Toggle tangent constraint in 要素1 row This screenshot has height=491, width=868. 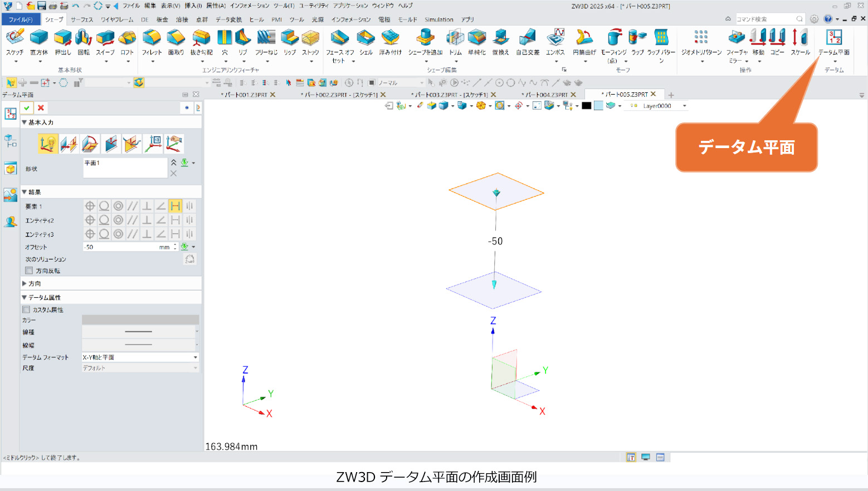tap(104, 206)
